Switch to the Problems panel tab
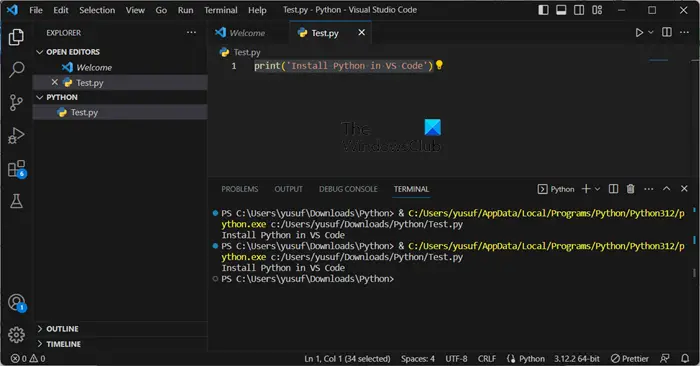 [x=240, y=189]
